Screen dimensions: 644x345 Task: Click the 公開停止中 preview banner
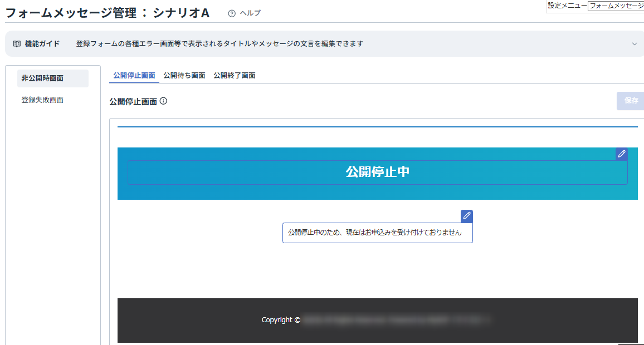click(377, 173)
